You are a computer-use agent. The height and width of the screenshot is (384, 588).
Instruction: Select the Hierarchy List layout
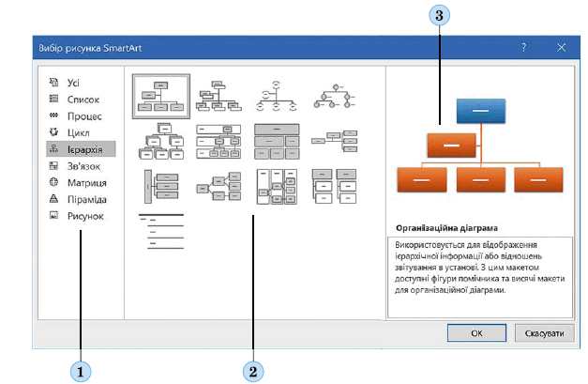coord(335,187)
